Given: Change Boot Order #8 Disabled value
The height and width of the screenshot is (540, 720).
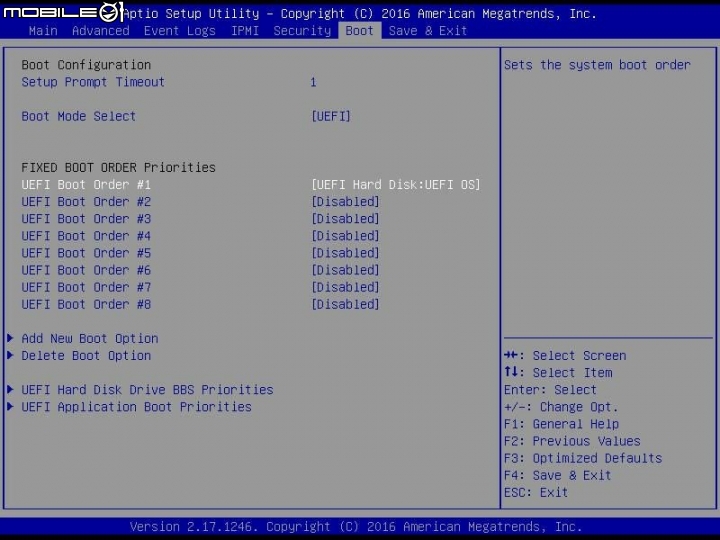Looking at the screenshot, I should click(x=345, y=304).
